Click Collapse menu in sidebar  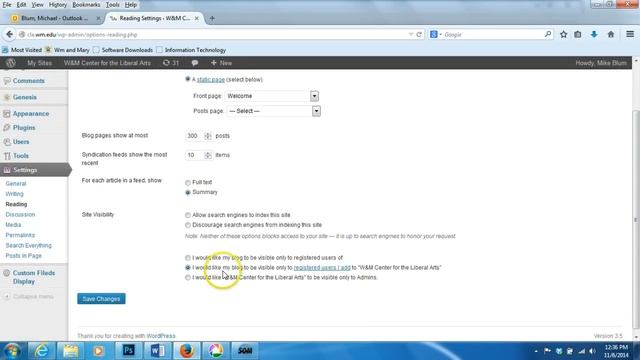(x=33, y=297)
